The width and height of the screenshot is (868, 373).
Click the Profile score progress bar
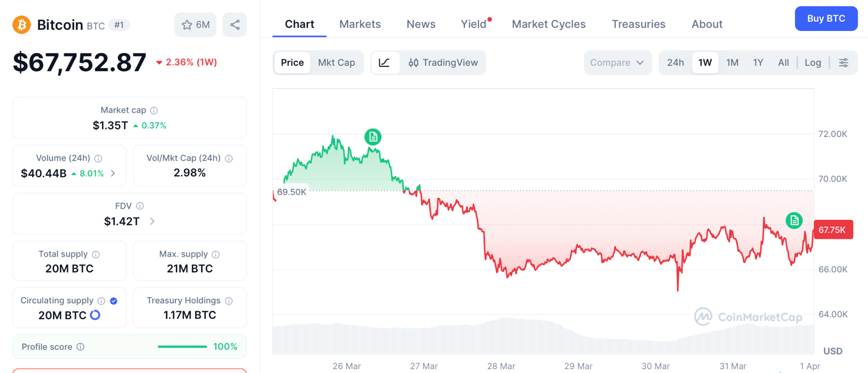pos(182,347)
